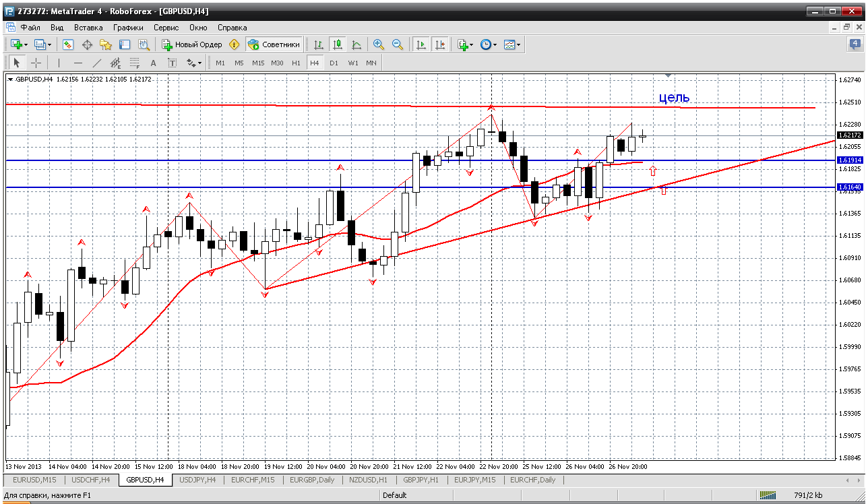Open the Окно menu
The image size is (868, 504).
pyautogui.click(x=198, y=28)
